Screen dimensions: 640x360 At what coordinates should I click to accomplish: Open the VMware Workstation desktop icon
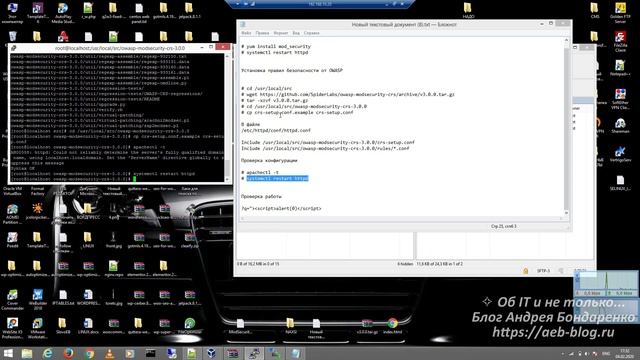click(37, 328)
